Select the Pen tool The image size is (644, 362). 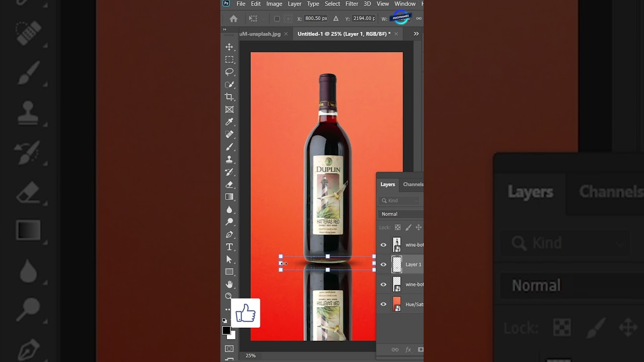pyautogui.click(x=229, y=234)
